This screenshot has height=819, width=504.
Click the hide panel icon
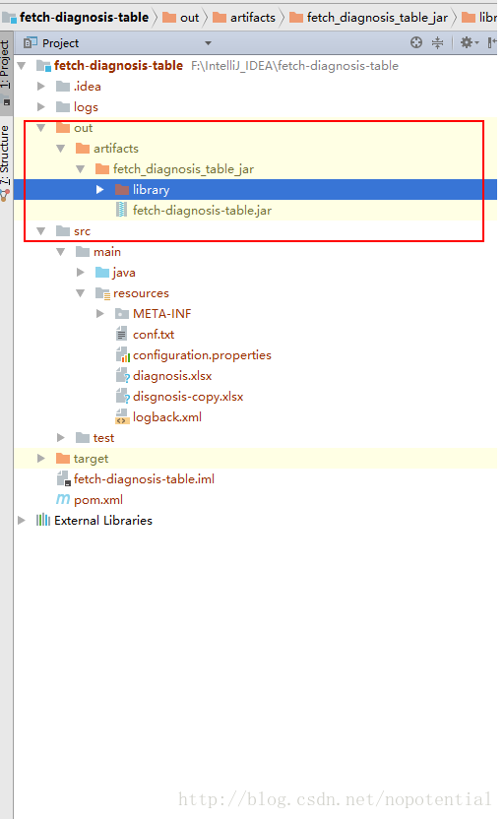click(491, 43)
